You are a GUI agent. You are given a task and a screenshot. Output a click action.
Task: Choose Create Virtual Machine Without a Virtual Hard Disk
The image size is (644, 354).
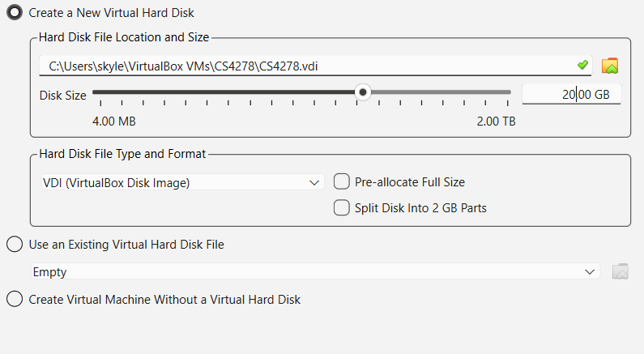(15, 300)
